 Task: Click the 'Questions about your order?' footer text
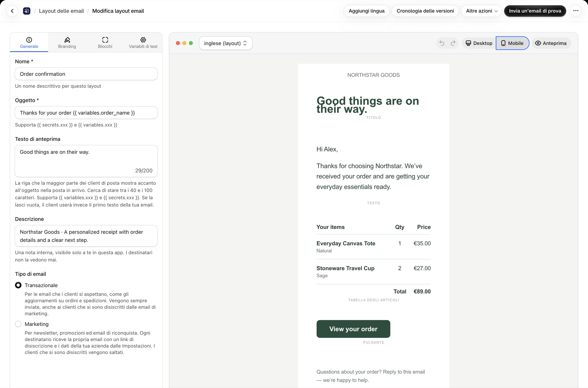(371, 376)
